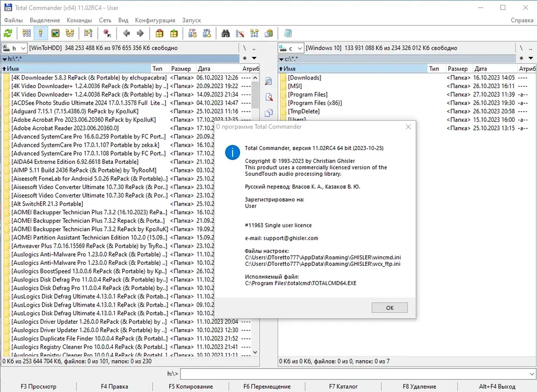Open the Команды menu
The width and height of the screenshot is (537, 392).
click(79, 20)
